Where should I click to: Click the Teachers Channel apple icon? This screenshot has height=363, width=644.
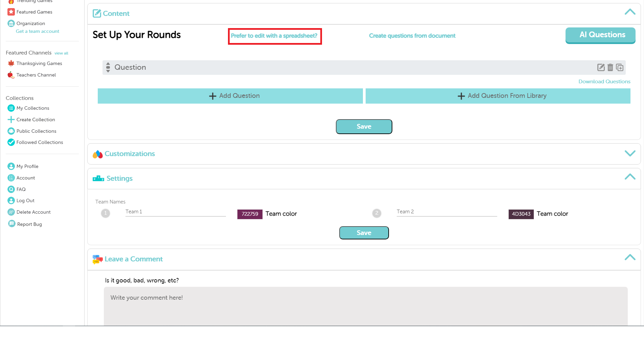11,75
